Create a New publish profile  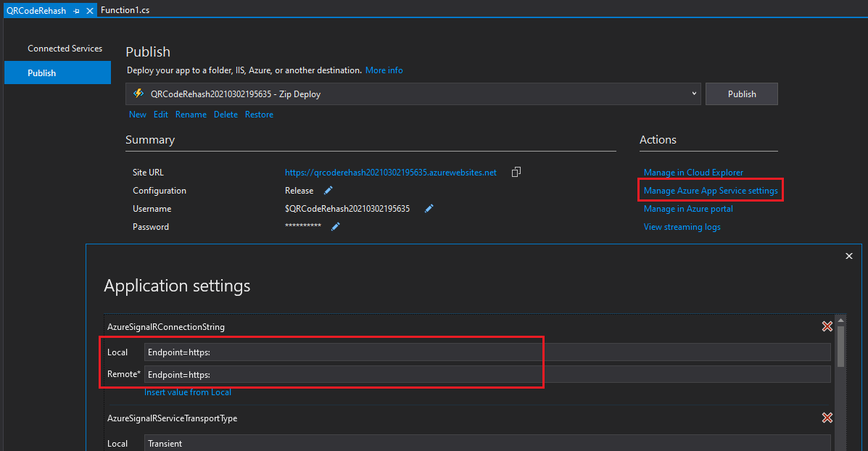pos(137,115)
